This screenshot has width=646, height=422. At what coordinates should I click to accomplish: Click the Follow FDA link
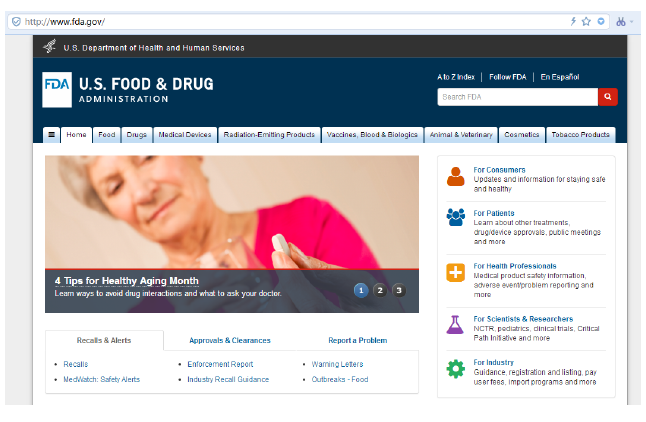(508, 77)
